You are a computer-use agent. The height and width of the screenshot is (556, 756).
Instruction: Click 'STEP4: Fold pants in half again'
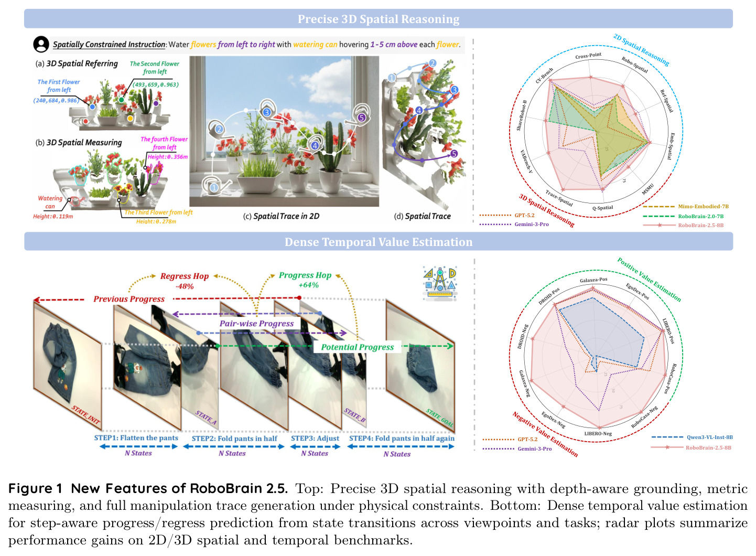click(402, 439)
